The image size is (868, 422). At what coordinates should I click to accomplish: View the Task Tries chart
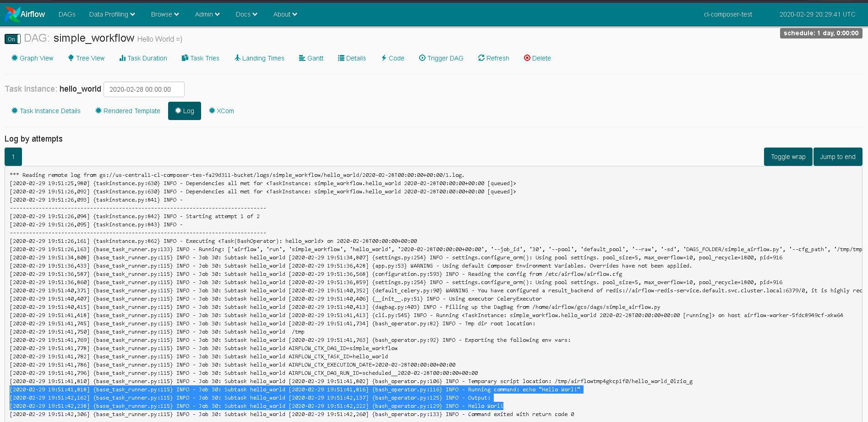(x=200, y=58)
